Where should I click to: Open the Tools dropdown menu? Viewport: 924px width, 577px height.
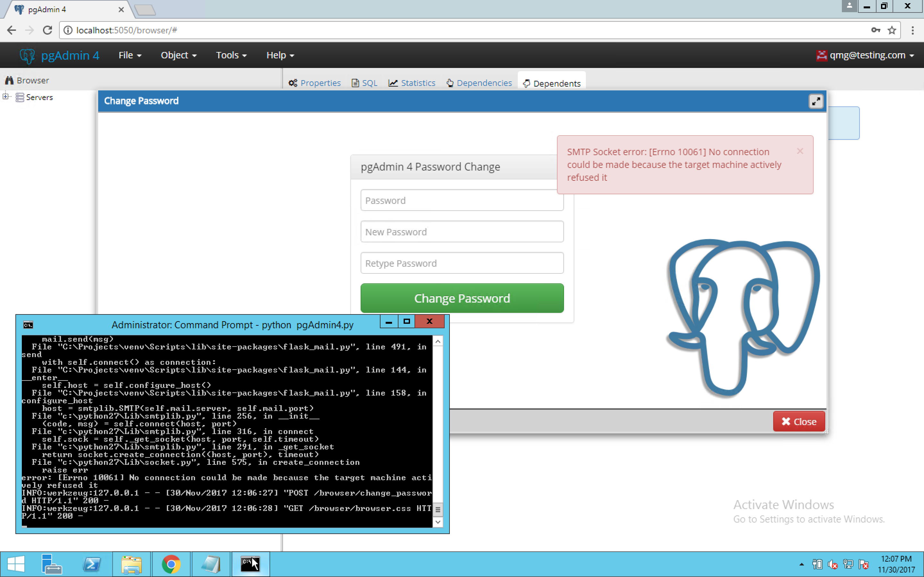coord(231,55)
